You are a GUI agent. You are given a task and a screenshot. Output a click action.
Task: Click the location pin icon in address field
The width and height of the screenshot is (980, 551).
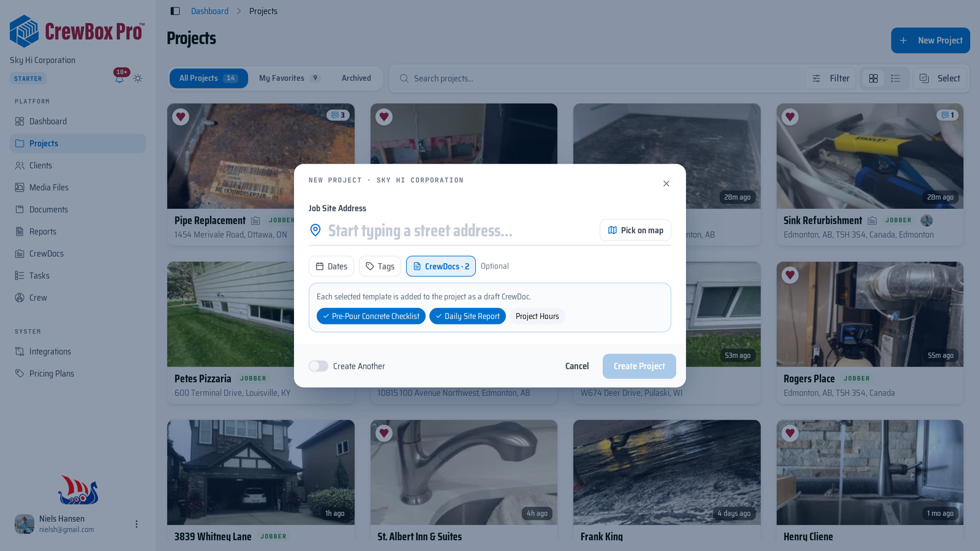[315, 230]
